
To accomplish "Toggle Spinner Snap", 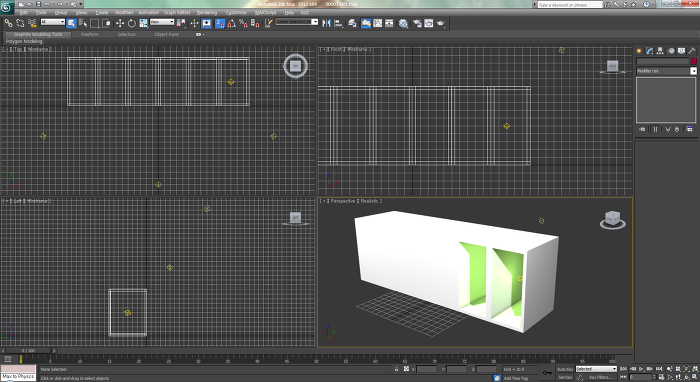I will [255, 23].
